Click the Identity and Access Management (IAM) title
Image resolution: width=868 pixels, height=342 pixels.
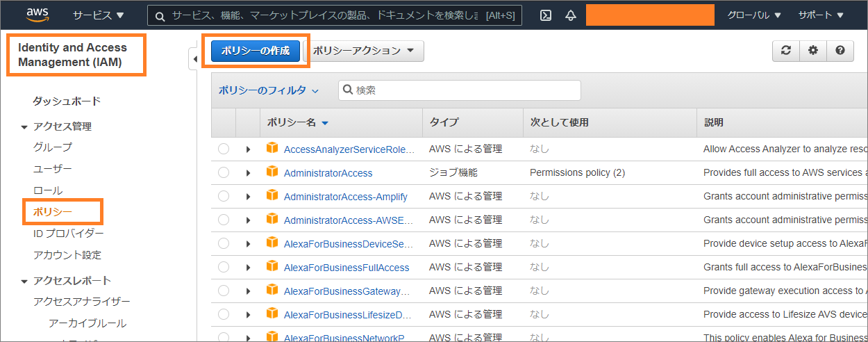72,55
